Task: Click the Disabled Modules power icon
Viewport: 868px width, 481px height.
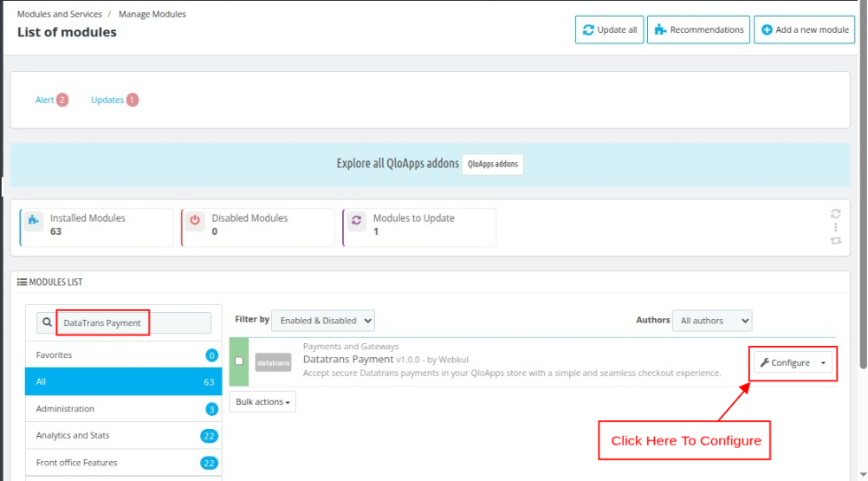Action: (195, 220)
